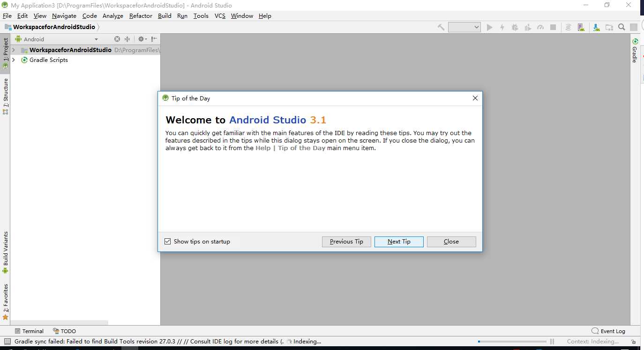
Task: Open the run configuration dropdown in toolbar
Action: (x=464, y=27)
